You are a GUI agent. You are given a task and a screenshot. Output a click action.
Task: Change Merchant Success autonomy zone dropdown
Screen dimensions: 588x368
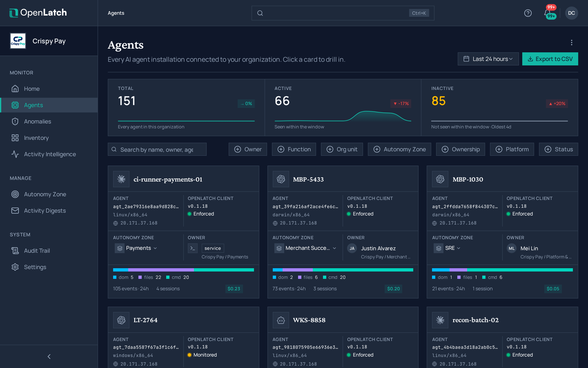click(306, 248)
